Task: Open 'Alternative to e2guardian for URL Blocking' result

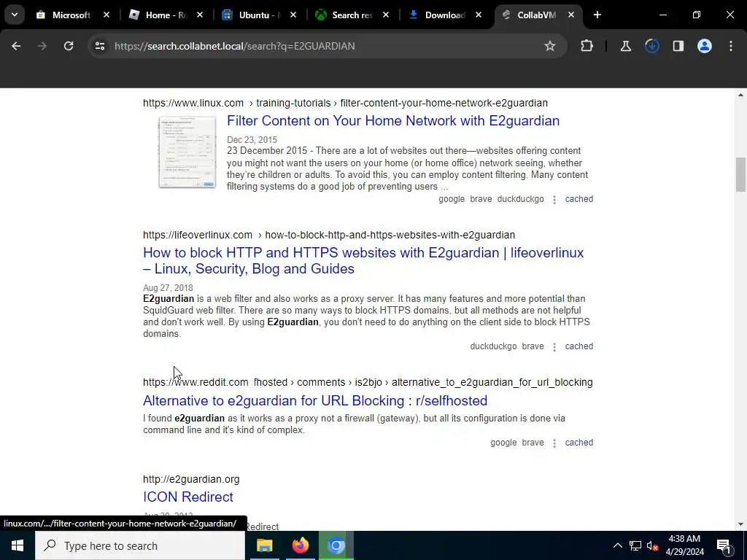Action: (315, 400)
